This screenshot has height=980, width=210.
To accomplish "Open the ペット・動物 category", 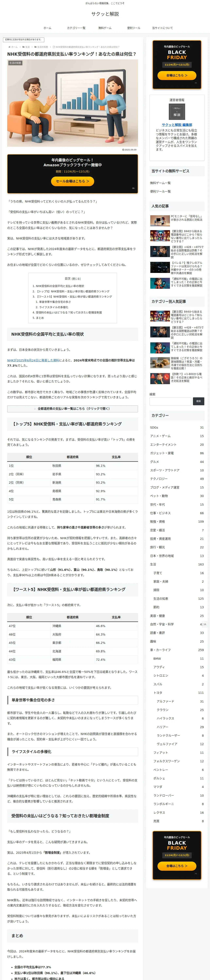I will click(177, 496).
